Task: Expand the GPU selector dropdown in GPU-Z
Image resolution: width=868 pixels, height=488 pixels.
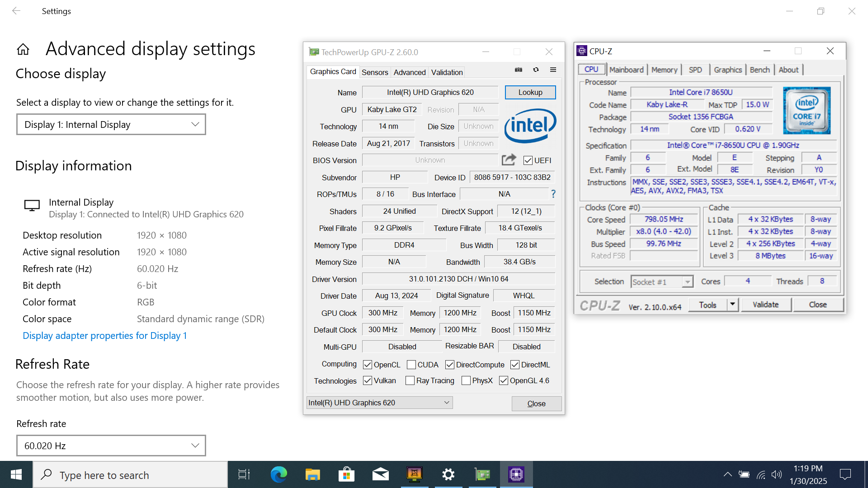Action: [x=380, y=403]
